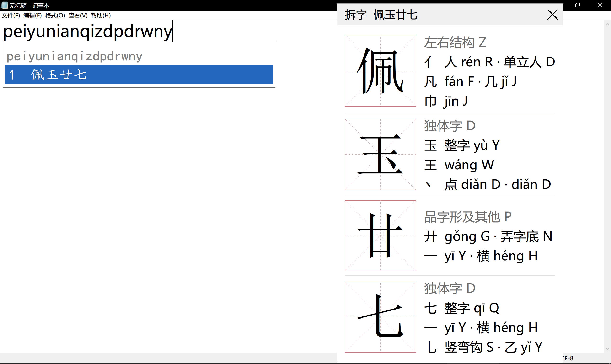This screenshot has height=364, width=611.
Task: Click the 七 整字 qī Q row
Action: tap(462, 308)
